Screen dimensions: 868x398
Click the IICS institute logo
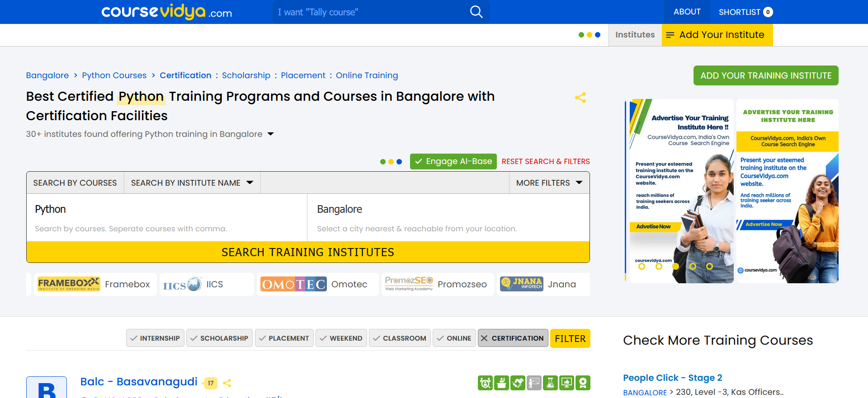(182, 284)
